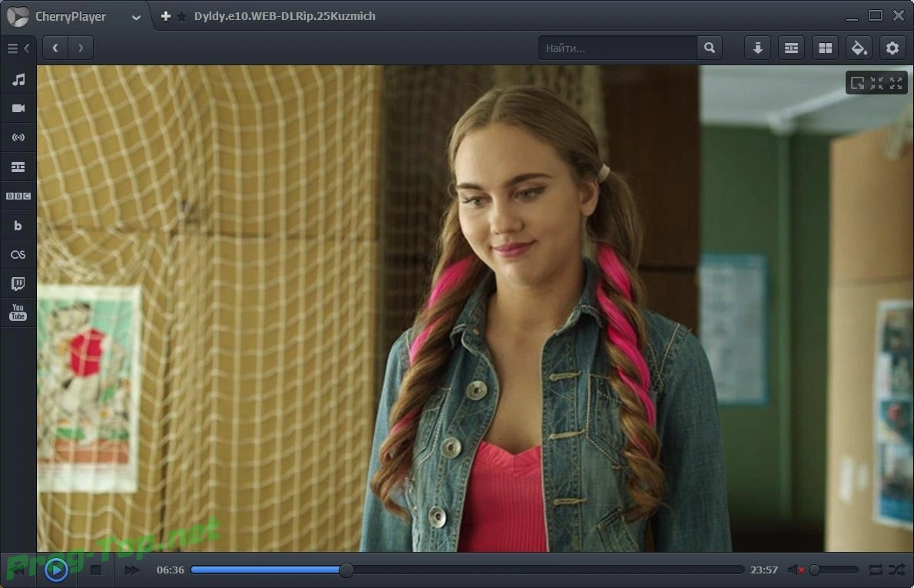This screenshot has width=914, height=588.
Task: Skip to previous track button
Action: click(x=18, y=570)
